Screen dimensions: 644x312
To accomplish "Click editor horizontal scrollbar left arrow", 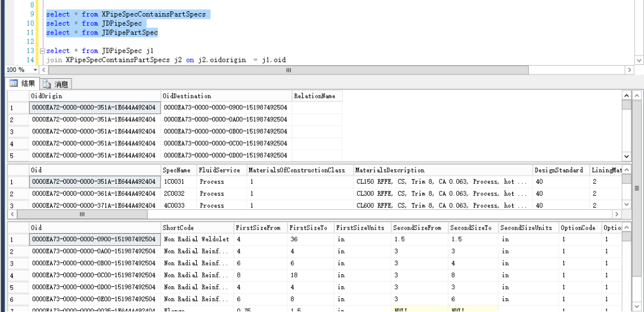I will pyautogui.click(x=43, y=70).
